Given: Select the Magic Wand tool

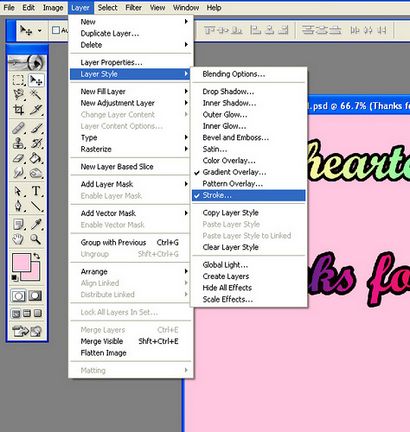Looking at the screenshot, I should [x=36, y=95].
